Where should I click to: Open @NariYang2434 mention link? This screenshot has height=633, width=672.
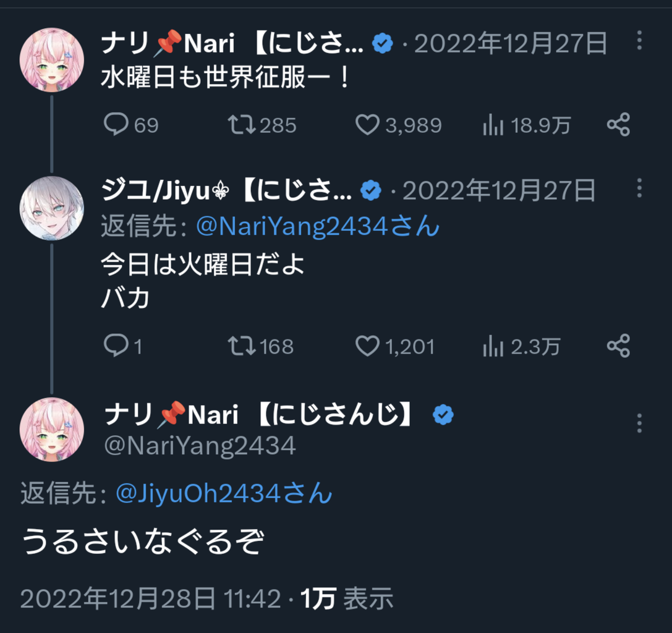coord(318,226)
